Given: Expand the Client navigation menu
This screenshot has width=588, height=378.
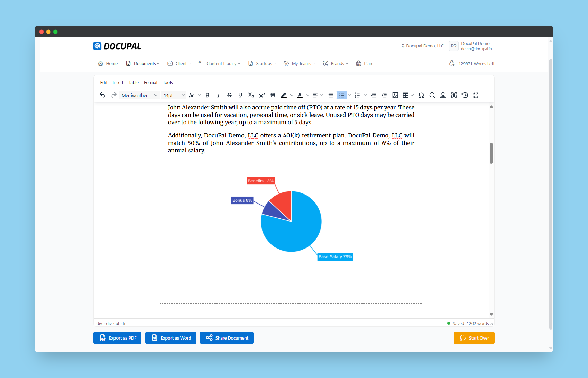Looking at the screenshot, I should pyautogui.click(x=179, y=63).
